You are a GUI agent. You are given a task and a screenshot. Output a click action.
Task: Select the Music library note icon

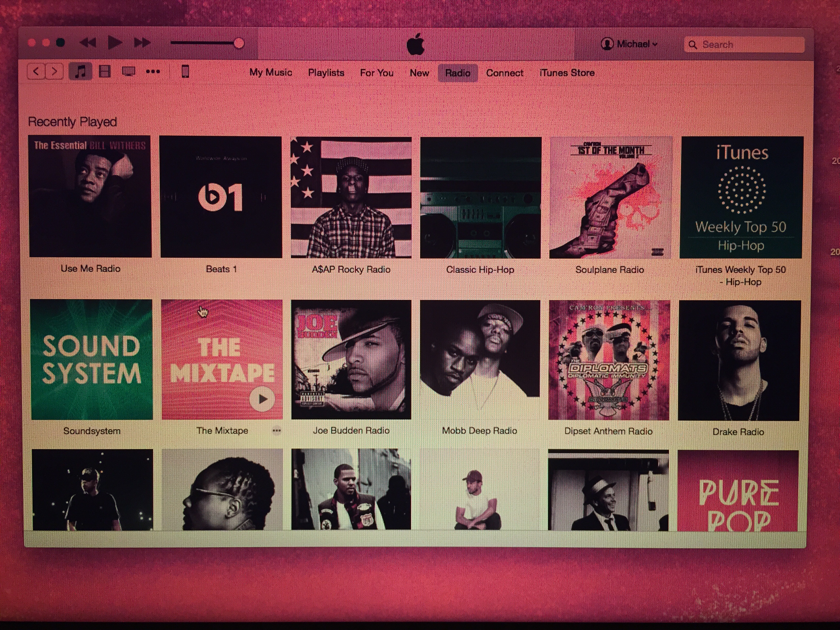tap(80, 71)
